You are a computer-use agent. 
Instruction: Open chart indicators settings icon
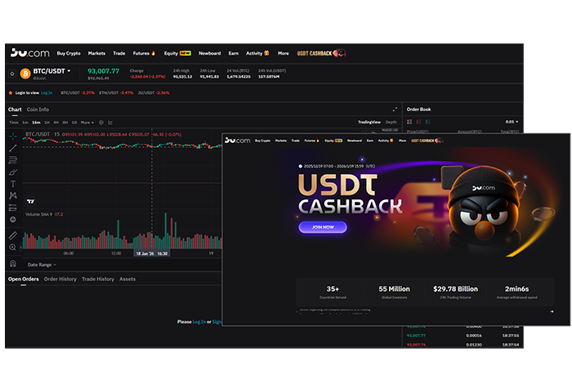coord(104,122)
